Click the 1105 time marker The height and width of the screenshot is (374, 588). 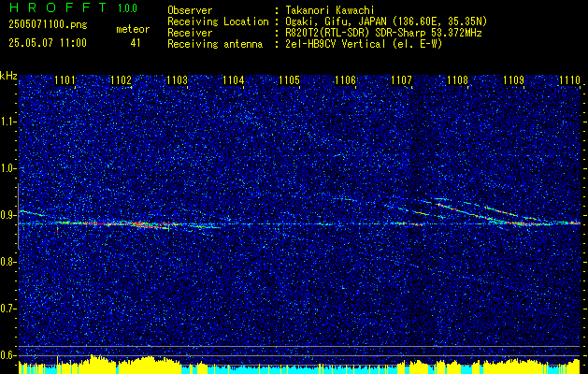[x=290, y=80]
